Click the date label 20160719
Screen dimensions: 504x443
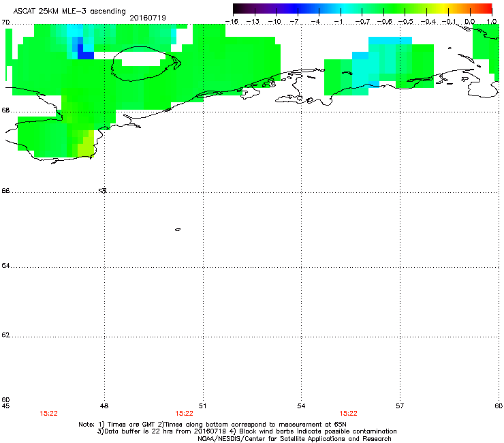[x=148, y=18]
